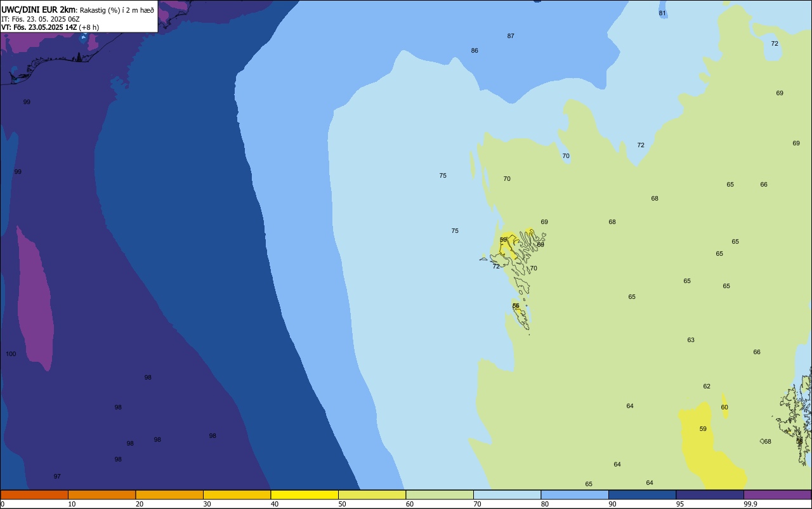This screenshot has width=812, height=509.
Task: Pick the 50–60 pale yellow legend swatch
Action: (372, 494)
